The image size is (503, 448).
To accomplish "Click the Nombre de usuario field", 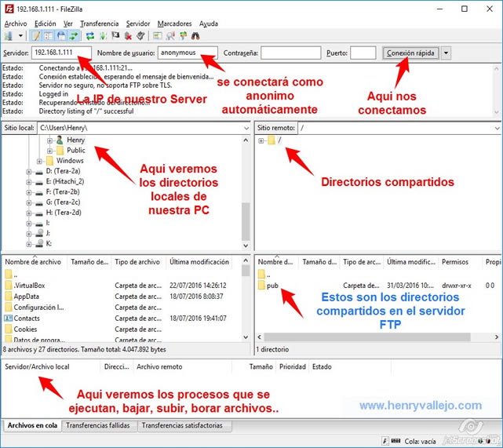I will (x=188, y=53).
